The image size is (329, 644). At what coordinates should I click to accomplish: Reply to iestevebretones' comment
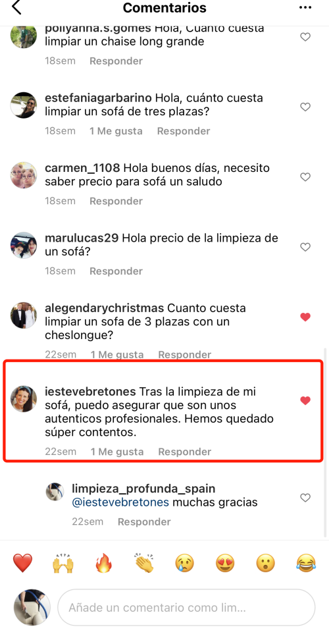point(185,452)
